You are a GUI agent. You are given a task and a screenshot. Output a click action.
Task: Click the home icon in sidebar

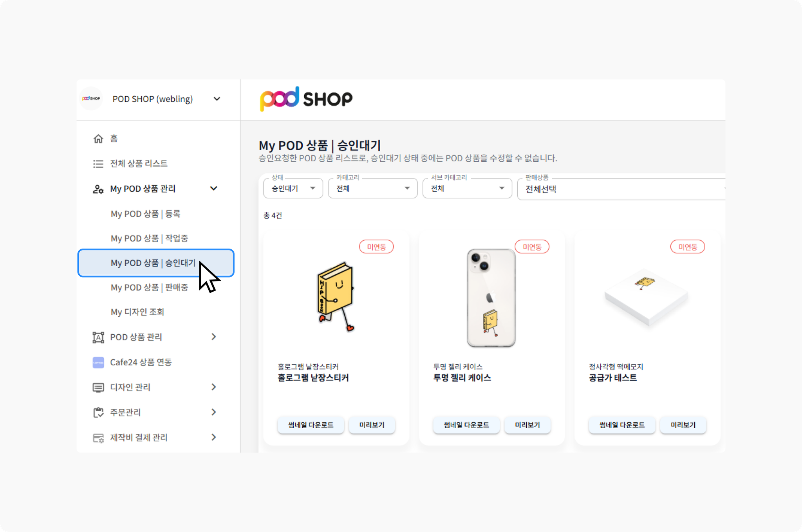coord(98,139)
